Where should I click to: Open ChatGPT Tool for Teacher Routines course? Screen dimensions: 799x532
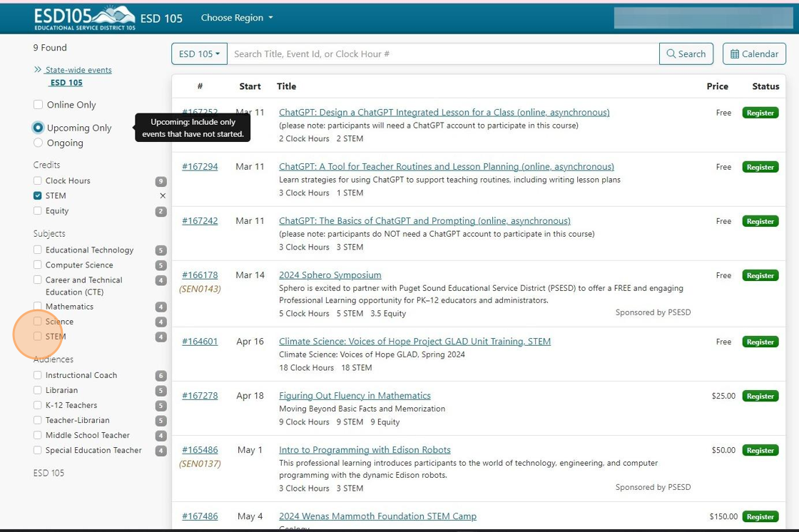tap(447, 167)
